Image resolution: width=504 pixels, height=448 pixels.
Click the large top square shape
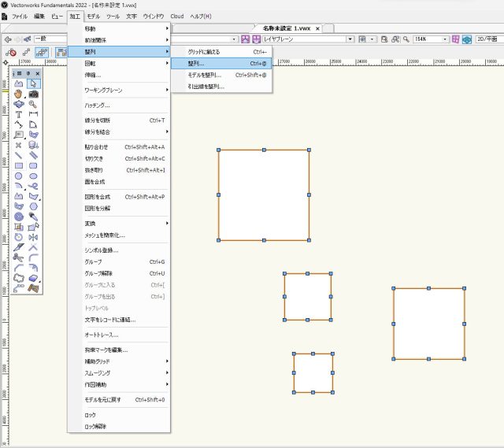coord(264,194)
